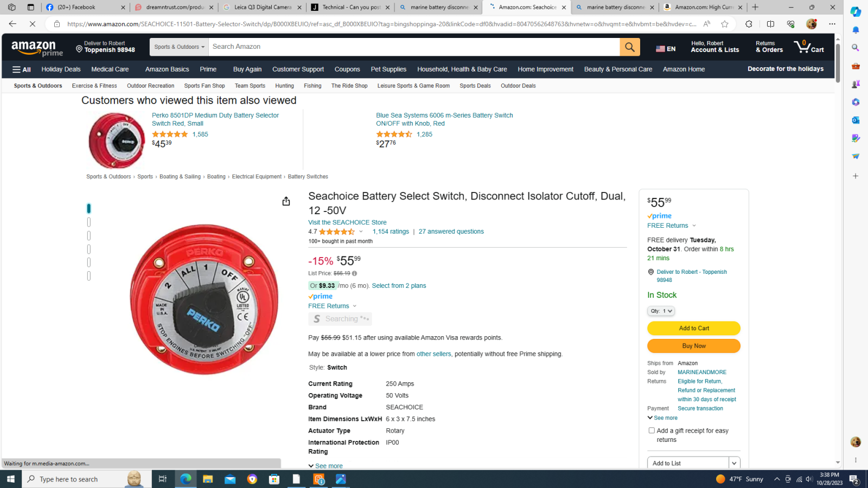
Task: Click the favorites star in the address bar
Action: pyautogui.click(x=725, y=24)
